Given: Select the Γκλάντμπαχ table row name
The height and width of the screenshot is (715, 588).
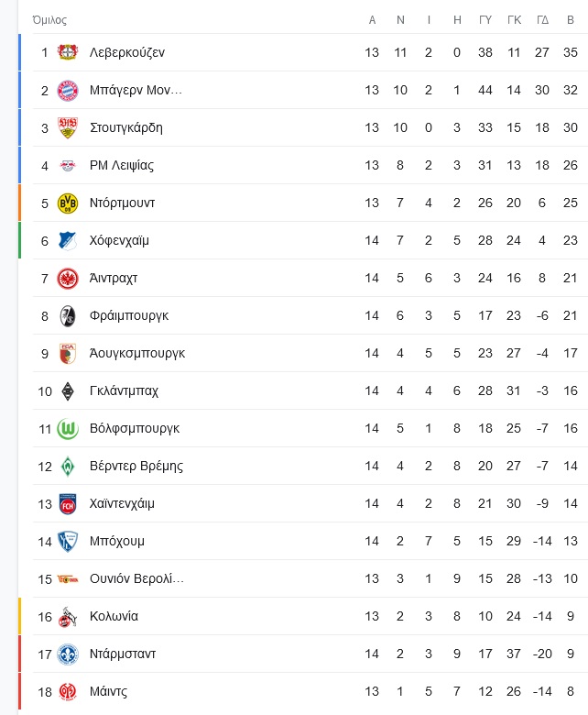Looking at the screenshot, I should (x=124, y=390).
